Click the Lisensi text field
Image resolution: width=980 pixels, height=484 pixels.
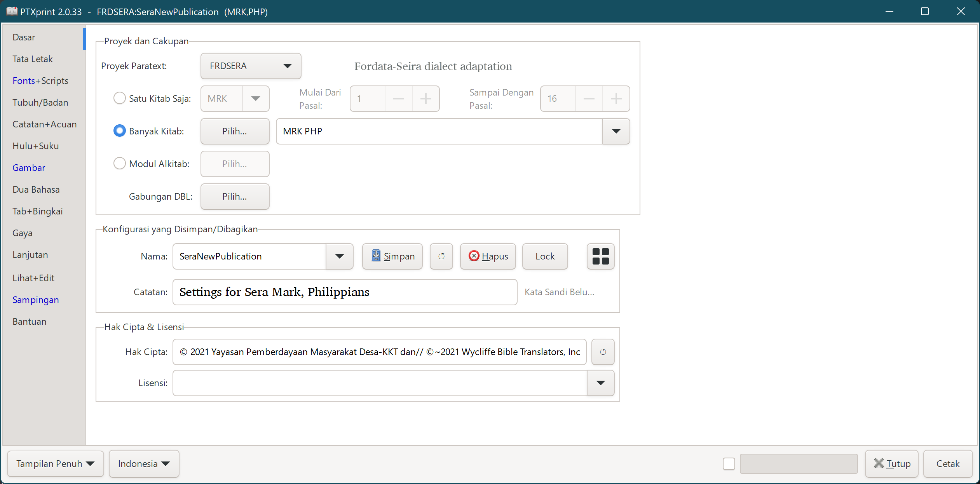[x=380, y=383]
